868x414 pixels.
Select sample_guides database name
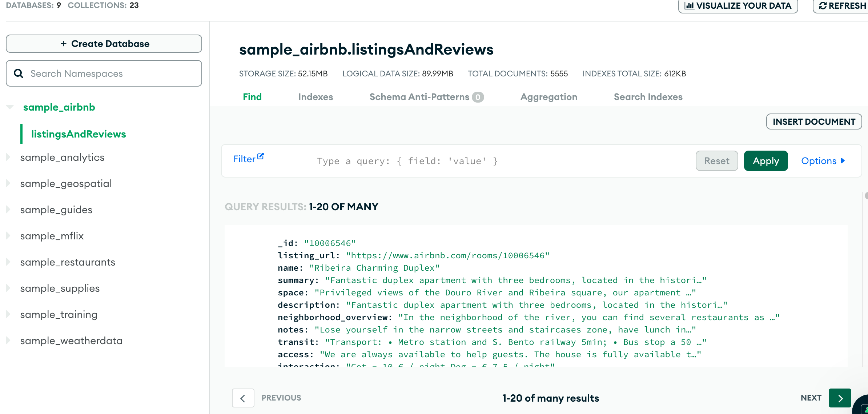(56, 210)
